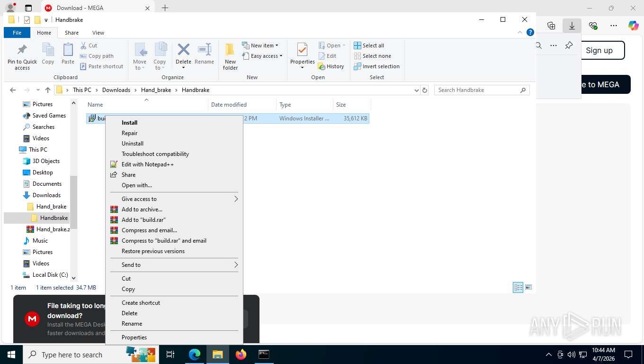
Task: Choose Add to "build.rar" entry
Action: (x=174, y=220)
